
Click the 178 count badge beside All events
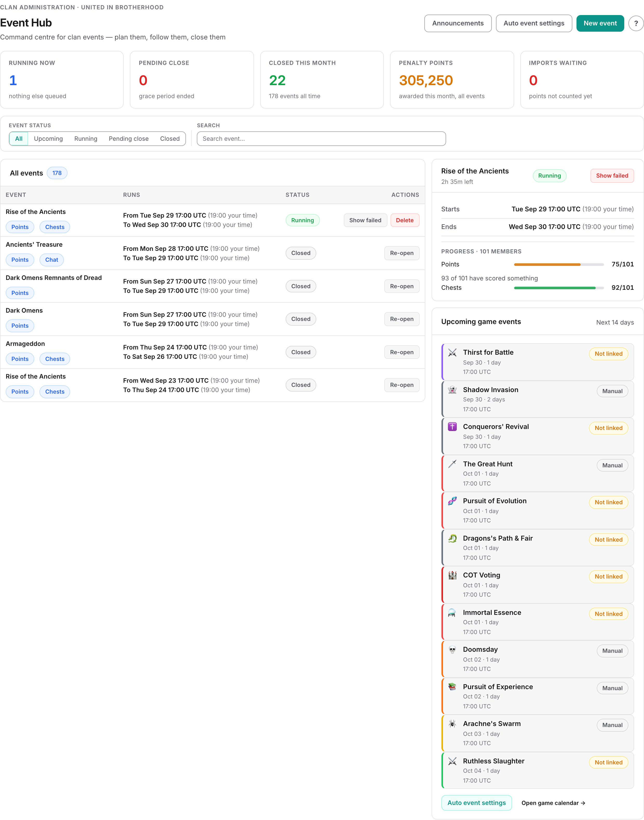pos(57,173)
